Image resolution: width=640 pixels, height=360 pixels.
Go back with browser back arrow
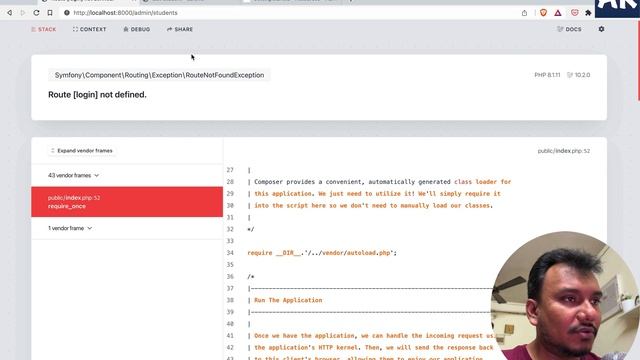coord(9,13)
